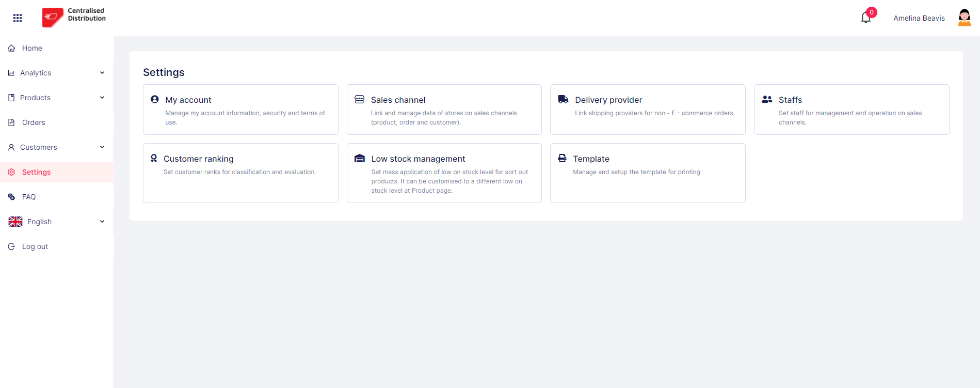Image resolution: width=980 pixels, height=388 pixels.
Task: Open the English language dropdown
Action: (x=57, y=222)
